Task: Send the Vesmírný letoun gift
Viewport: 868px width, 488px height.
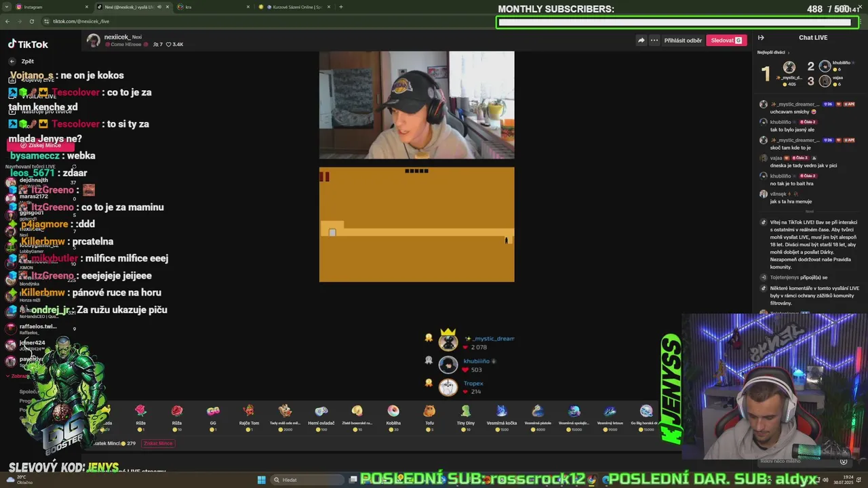Action: tap(610, 418)
